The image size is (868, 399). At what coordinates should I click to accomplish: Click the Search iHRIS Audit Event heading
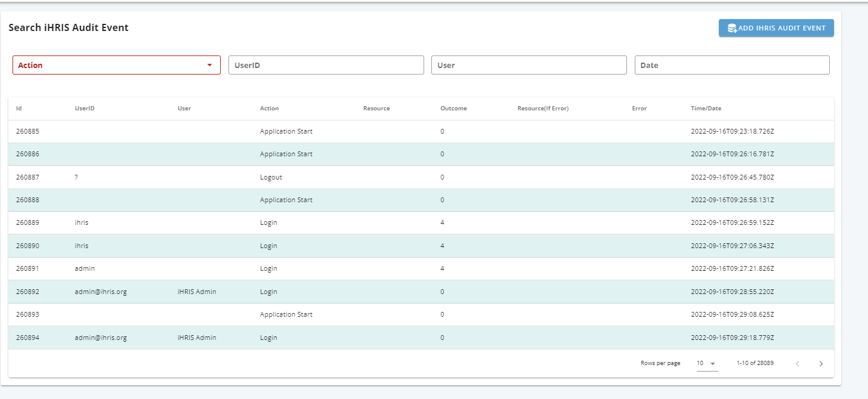point(69,27)
